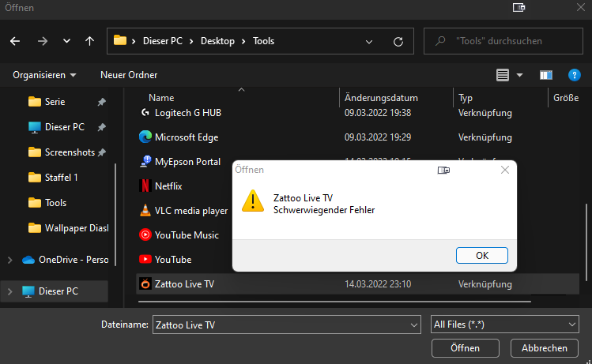Open recent locations chevron beside forward arrow

[x=66, y=41]
